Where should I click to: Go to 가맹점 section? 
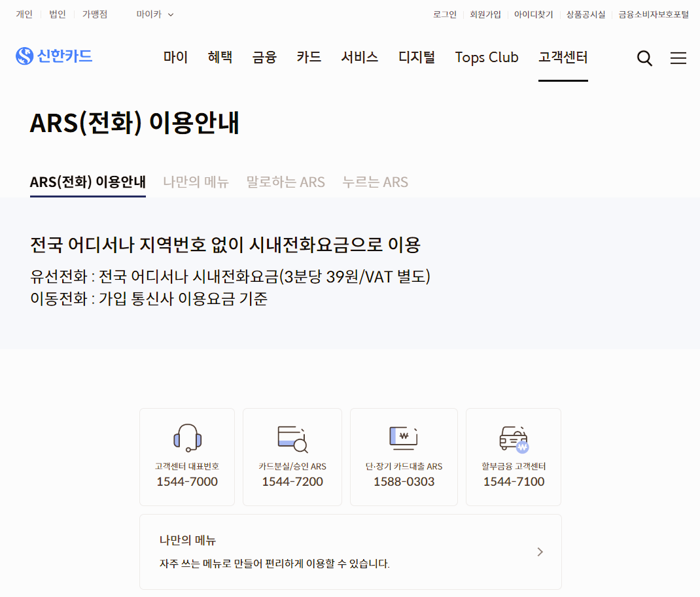95,14
